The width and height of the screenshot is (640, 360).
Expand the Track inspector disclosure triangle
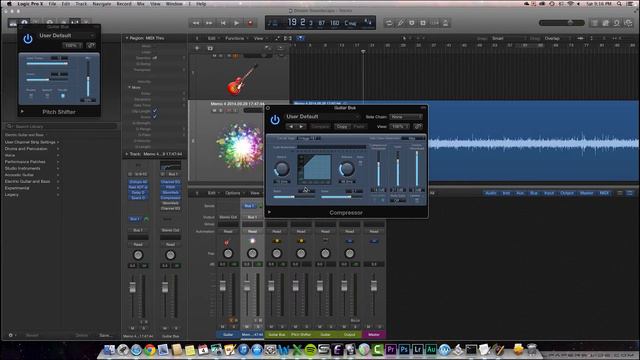click(x=127, y=154)
